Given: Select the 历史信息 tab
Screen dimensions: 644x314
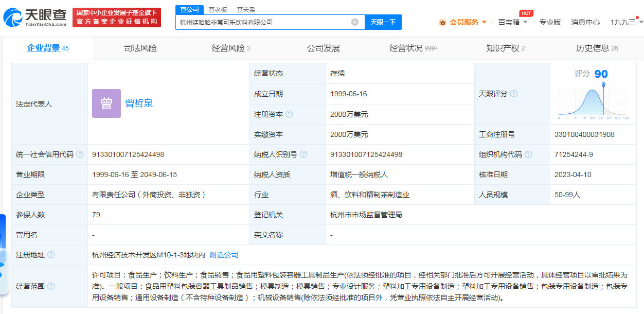Looking at the screenshot, I should (x=597, y=48).
